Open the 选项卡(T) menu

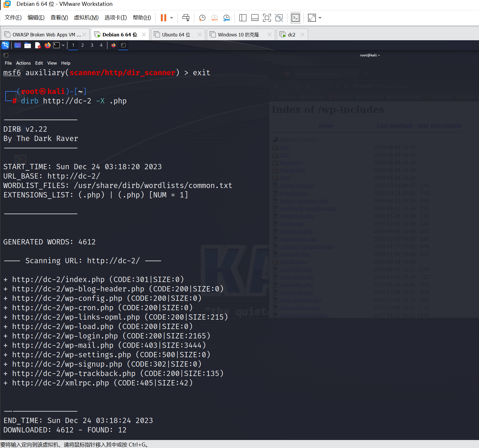tap(115, 18)
